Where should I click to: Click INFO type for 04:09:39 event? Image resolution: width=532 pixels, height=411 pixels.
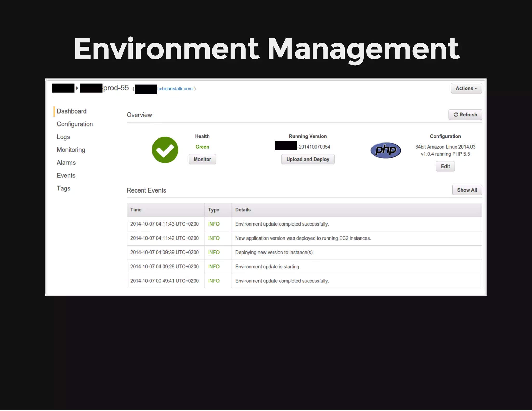214,253
